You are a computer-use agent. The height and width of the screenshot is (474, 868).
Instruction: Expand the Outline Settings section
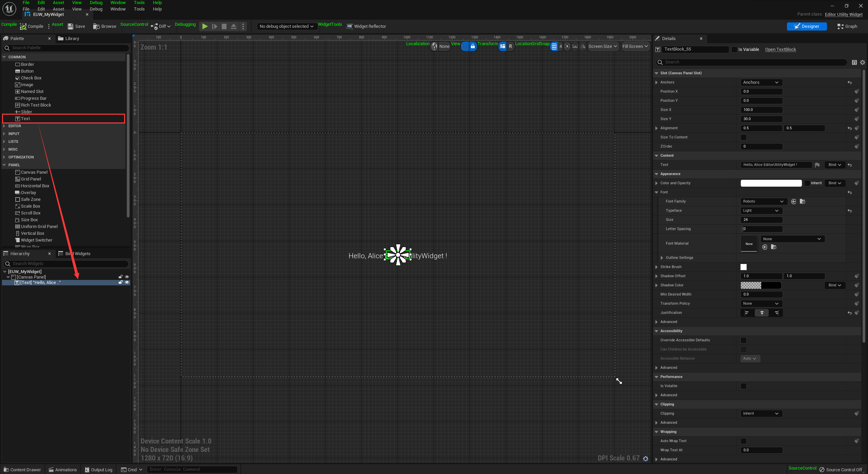[x=662, y=258]
